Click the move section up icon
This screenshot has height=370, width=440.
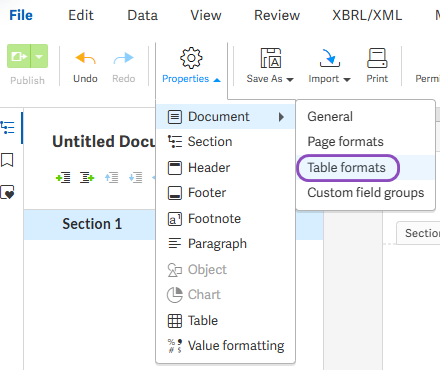(111, 178)
